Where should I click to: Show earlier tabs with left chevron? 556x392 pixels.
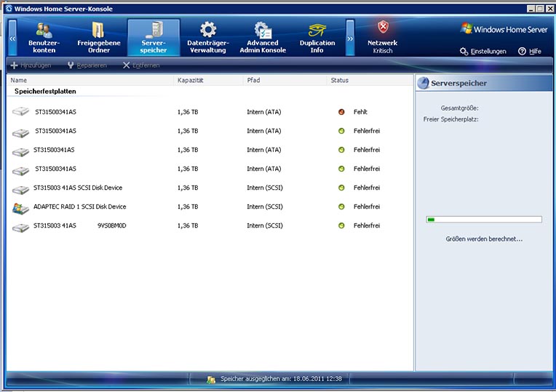point(12,38)
